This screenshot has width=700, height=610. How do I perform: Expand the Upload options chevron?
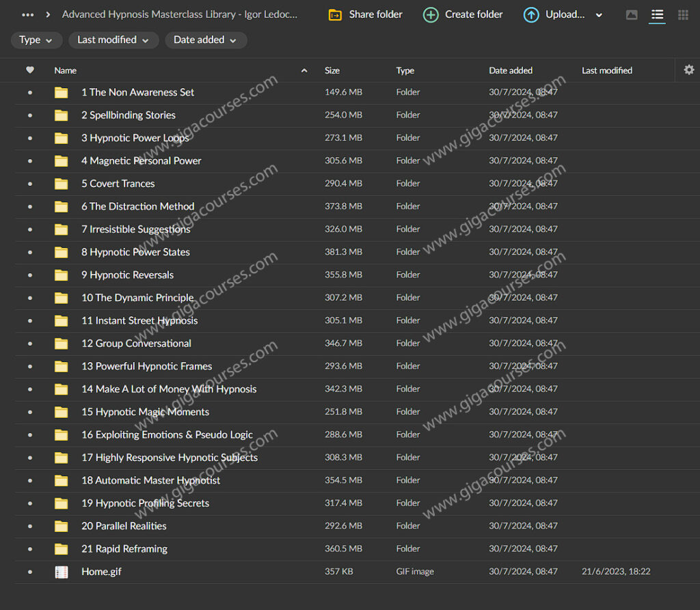click(600, 15)
